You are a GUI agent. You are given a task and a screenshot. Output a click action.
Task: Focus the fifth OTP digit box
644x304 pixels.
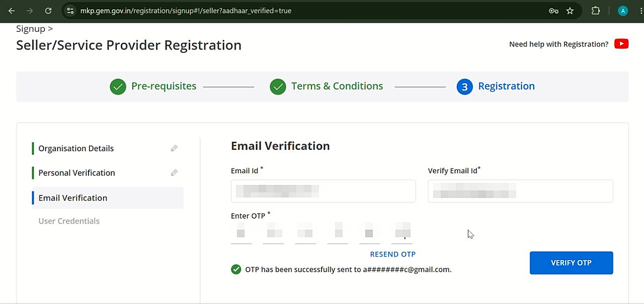[369, 233]
